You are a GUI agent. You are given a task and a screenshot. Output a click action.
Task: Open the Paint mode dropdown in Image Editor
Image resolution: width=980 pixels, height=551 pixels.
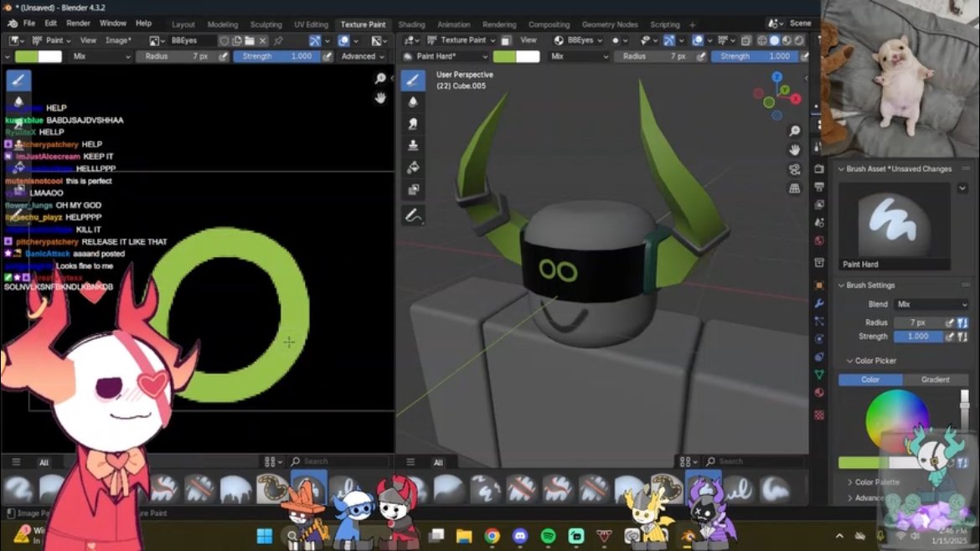tap(52, 40)
